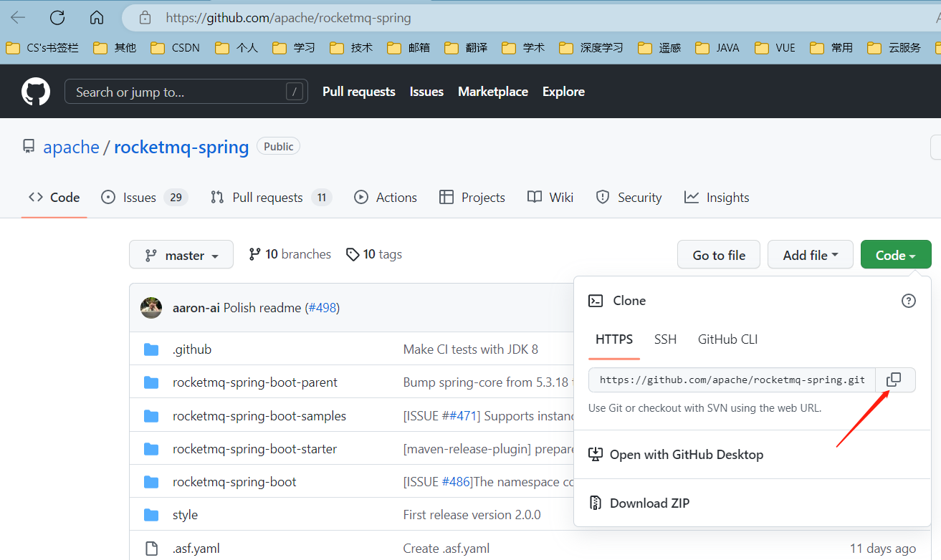Screen dimensions: 941x560
Task: Switch to the SSH clone tab
Action: [665, 339]
